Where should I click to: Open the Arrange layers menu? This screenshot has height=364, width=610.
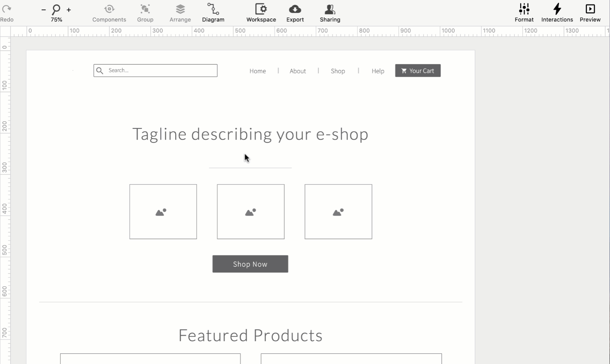[180, 13]
